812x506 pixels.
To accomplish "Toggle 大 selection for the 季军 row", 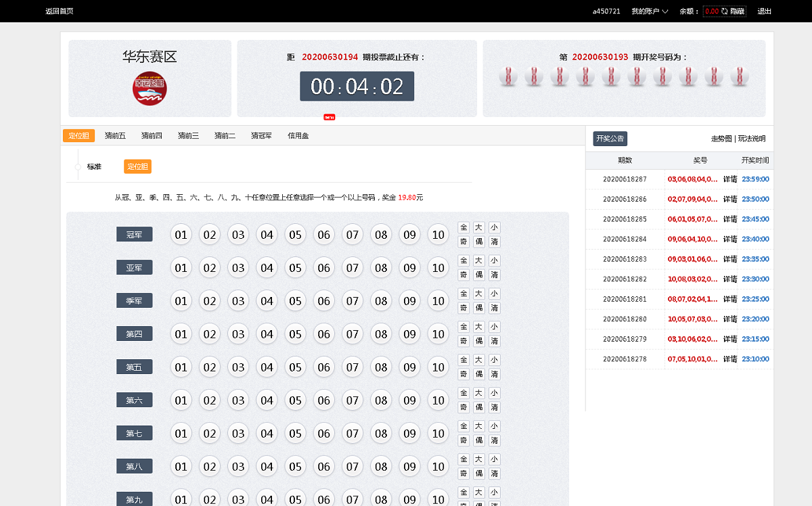I will pos(478,294).
